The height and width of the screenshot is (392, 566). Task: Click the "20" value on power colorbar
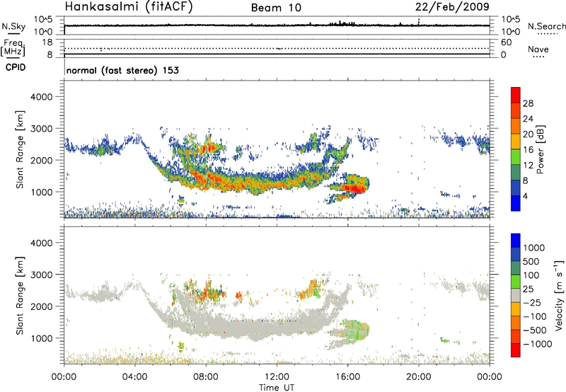[x=528, y=134]
